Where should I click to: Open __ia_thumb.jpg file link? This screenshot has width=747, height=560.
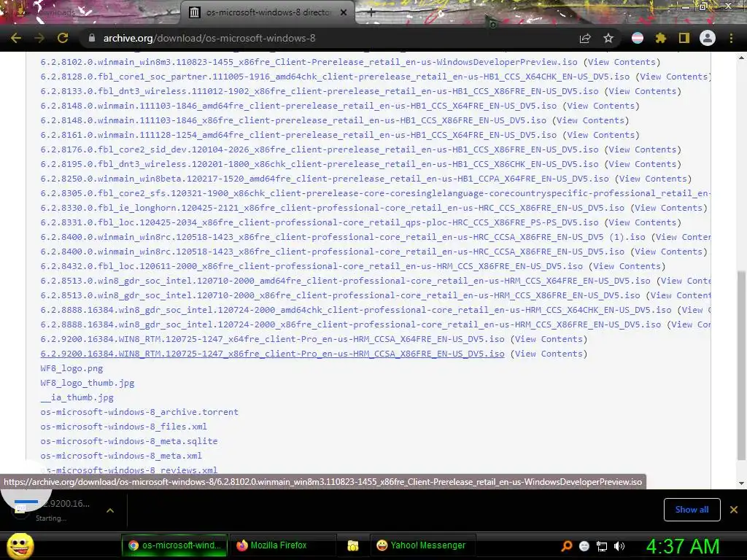pyautogui.click(x=77, y=397)
